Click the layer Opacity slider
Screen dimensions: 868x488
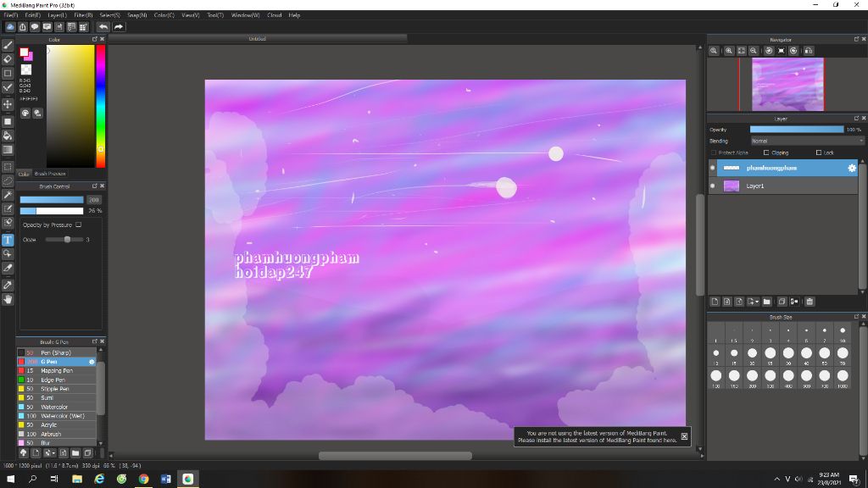[797, 130]
